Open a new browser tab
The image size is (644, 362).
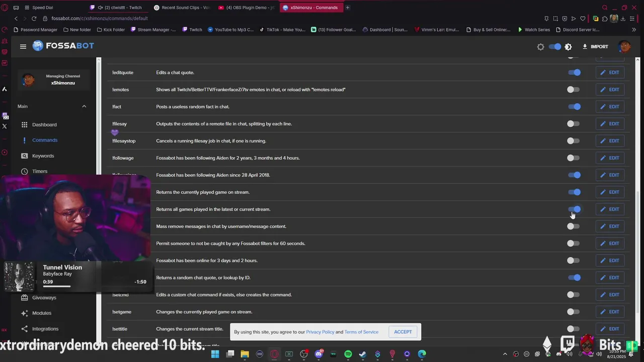pos(348,8)
